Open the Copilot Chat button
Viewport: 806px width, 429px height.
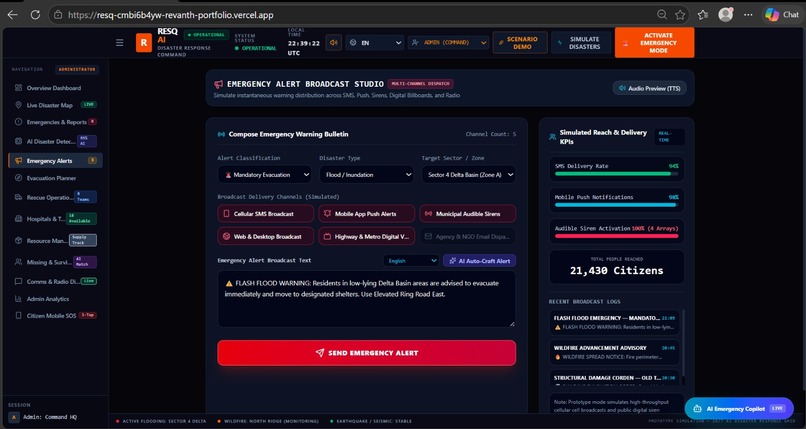click(x=782, y=15)
